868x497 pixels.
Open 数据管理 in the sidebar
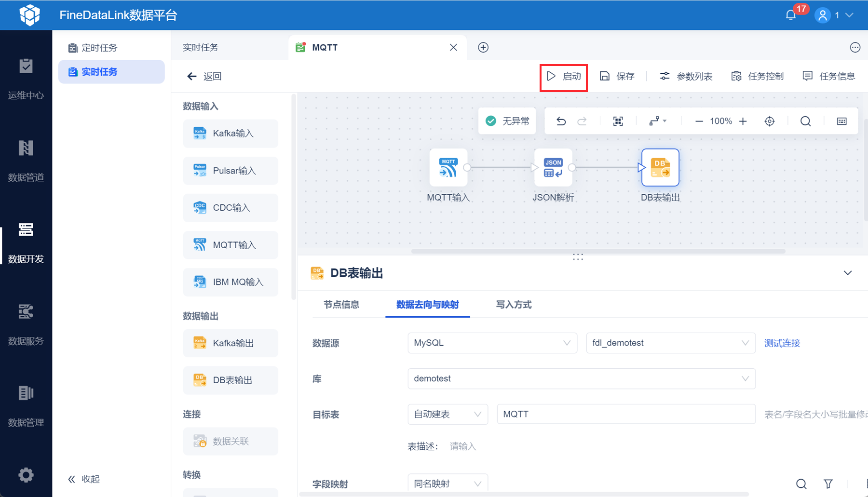click(x=26, y=406)
